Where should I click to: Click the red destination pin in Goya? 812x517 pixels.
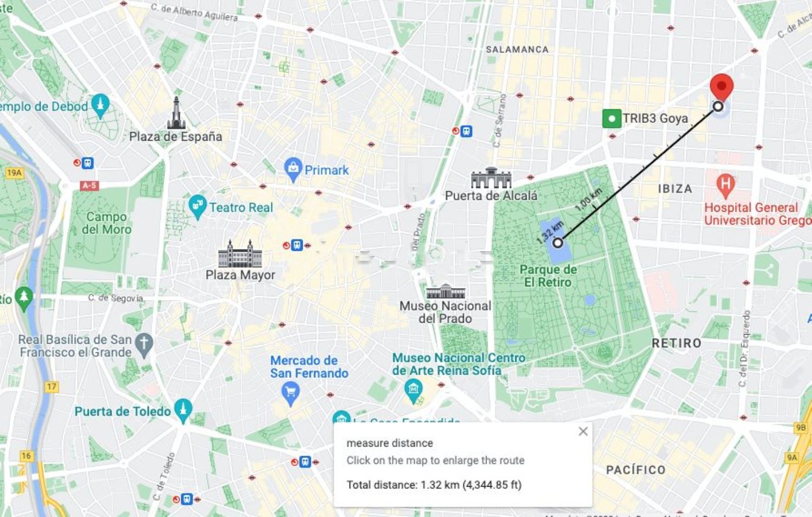(722, 87)
